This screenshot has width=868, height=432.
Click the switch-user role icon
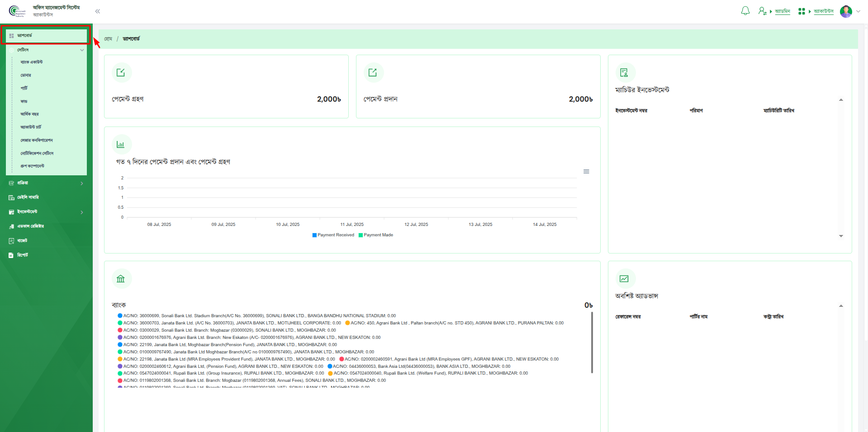(762, 11)
